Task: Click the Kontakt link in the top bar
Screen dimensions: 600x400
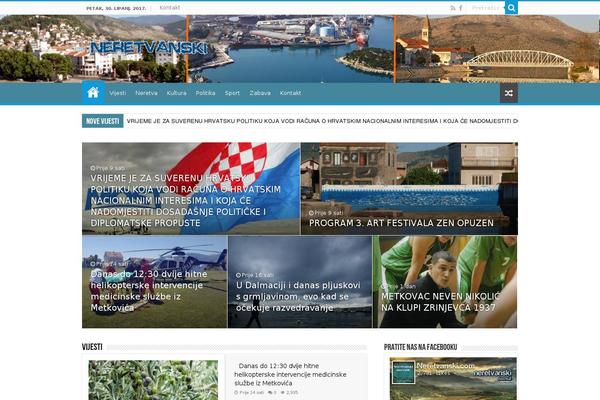Action: (170, 8)
